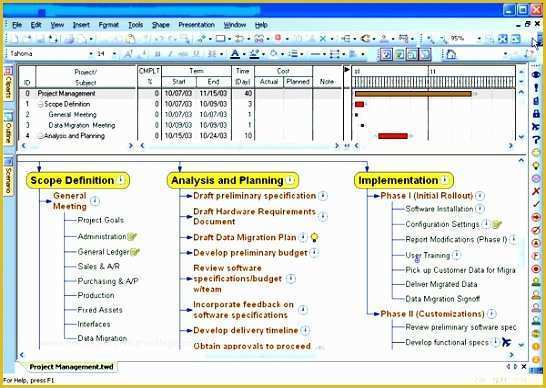Viewport: 546px width, 388px height.
Task: Collapse Analysis and Planning row in task table
Action: (x=41, y=136)
